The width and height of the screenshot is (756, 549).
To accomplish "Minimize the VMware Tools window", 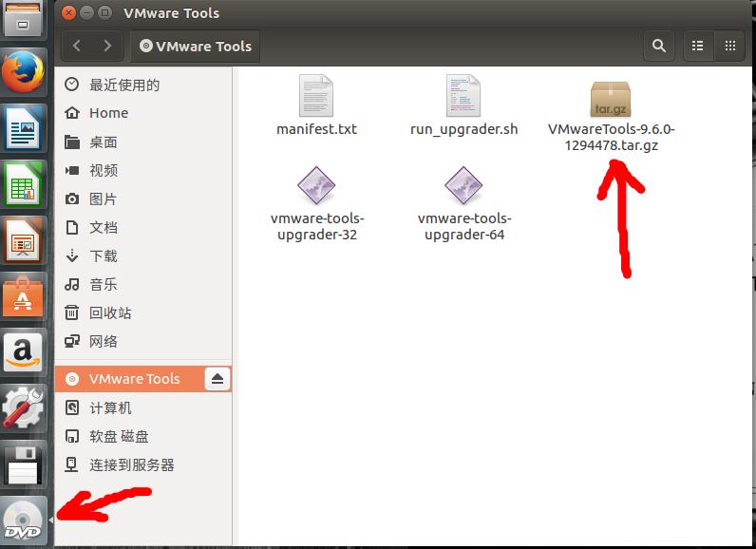I will click(86, 13).
